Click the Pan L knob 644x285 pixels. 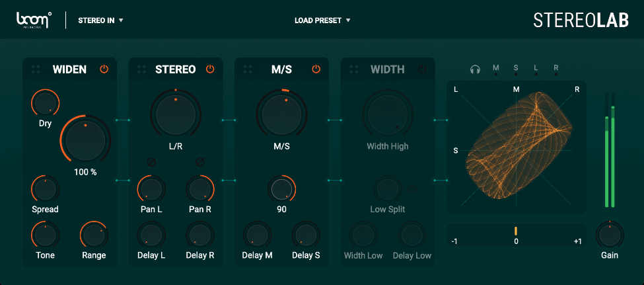tap(151, 189)
